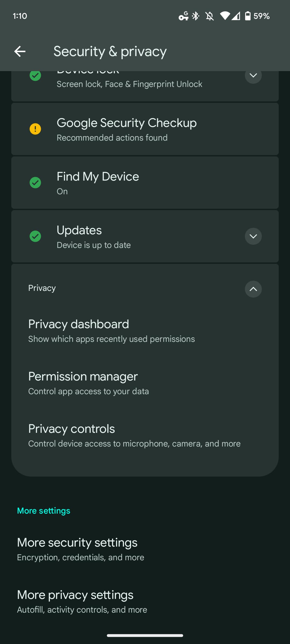Tap the bottom navigation gesture bar

coord(145,635)
